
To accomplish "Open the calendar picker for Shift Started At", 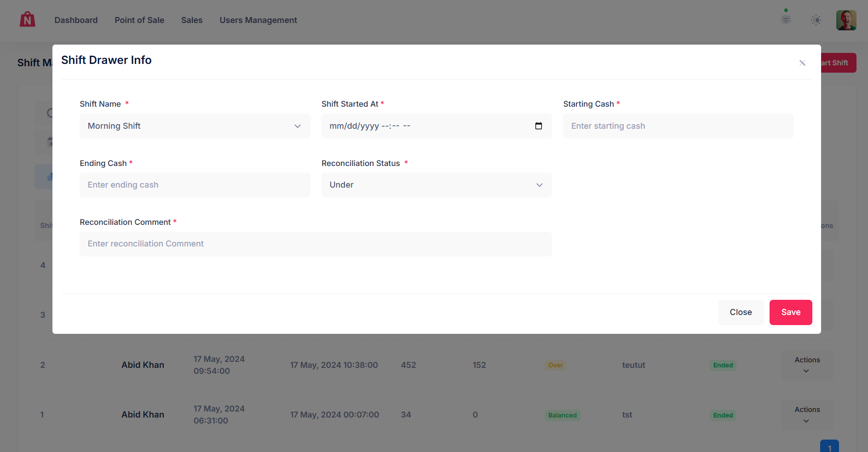I will (x=539, y=126).
